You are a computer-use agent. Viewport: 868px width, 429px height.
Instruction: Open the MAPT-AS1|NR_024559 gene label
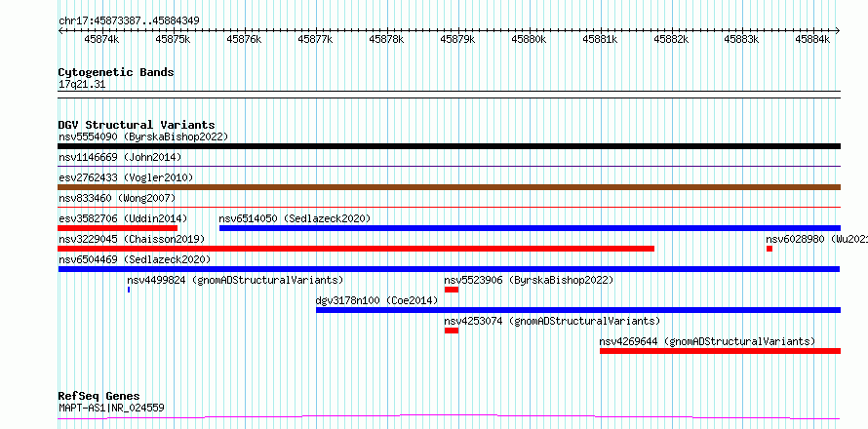click(111, 408)
